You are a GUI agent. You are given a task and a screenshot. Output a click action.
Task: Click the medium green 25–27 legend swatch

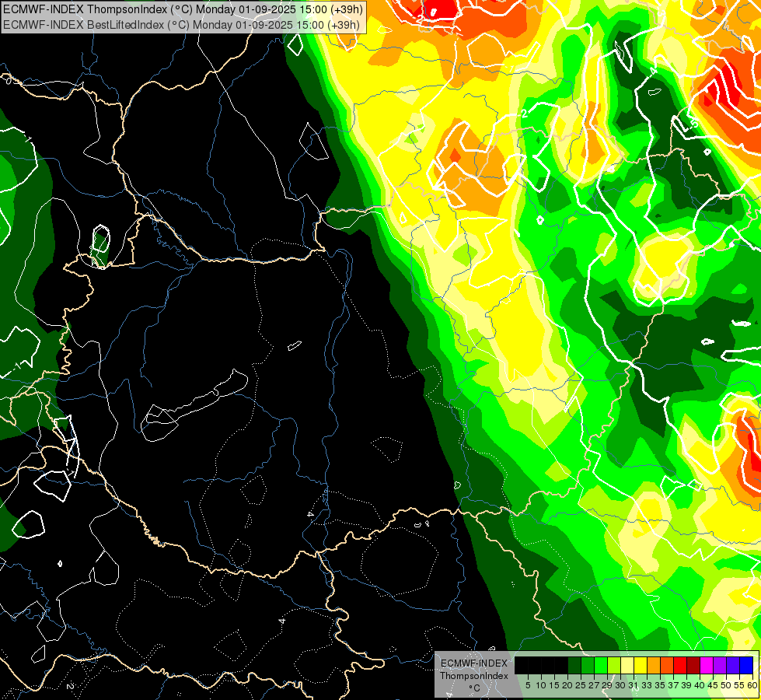pos(588,666)
